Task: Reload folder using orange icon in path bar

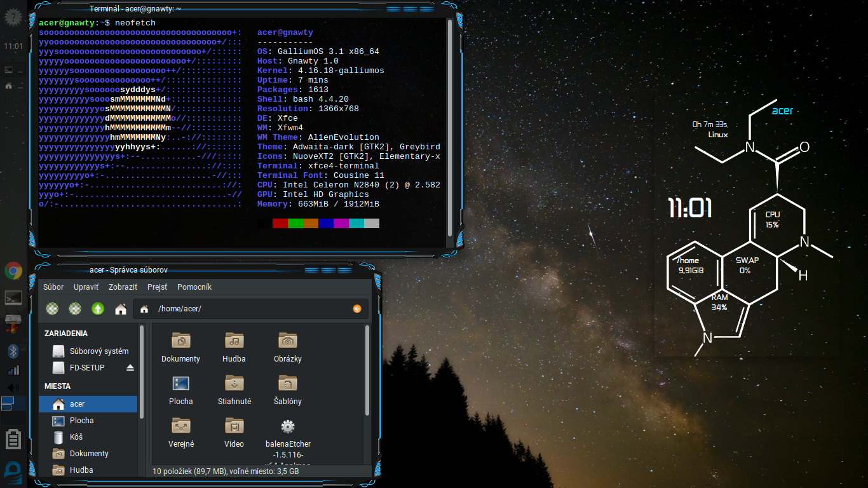Action: (x=357, y=309)
